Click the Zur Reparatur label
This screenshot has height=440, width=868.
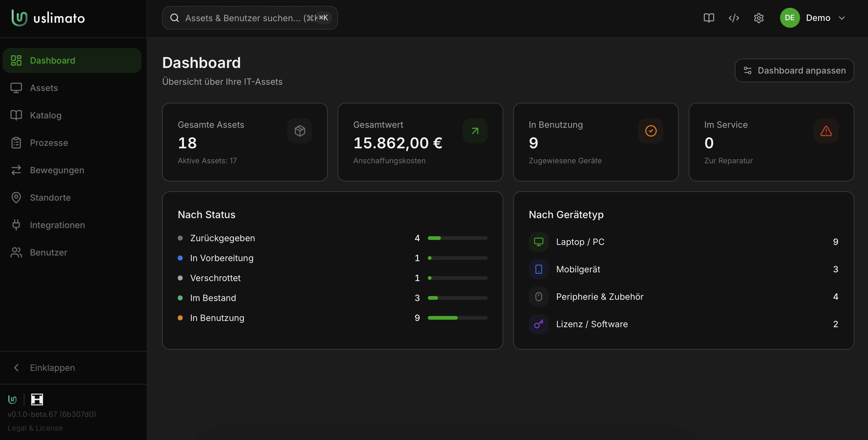[x=729, y=160]
